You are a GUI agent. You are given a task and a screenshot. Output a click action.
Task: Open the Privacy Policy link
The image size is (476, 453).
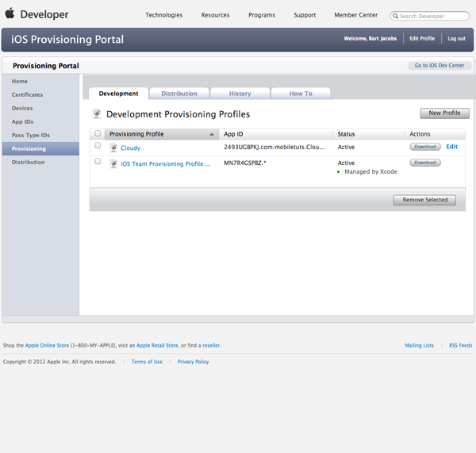coord(193,362)
